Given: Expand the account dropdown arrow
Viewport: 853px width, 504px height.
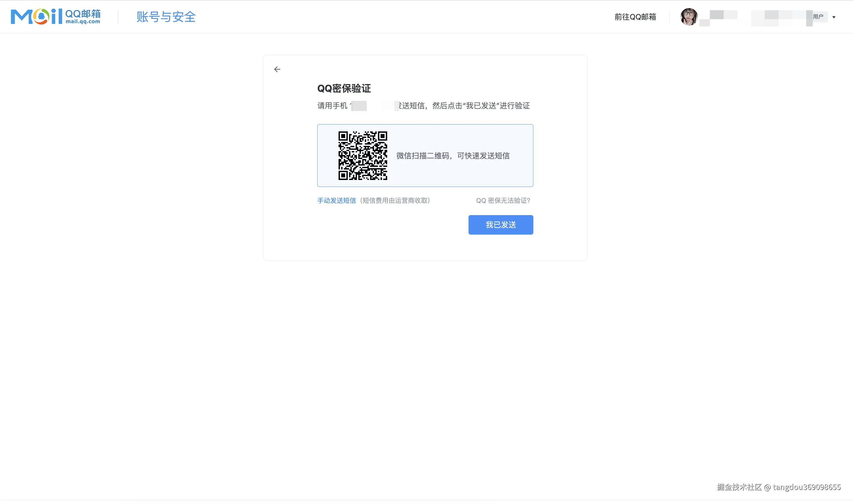Looking at the screenshot, I should click(833, 17).
